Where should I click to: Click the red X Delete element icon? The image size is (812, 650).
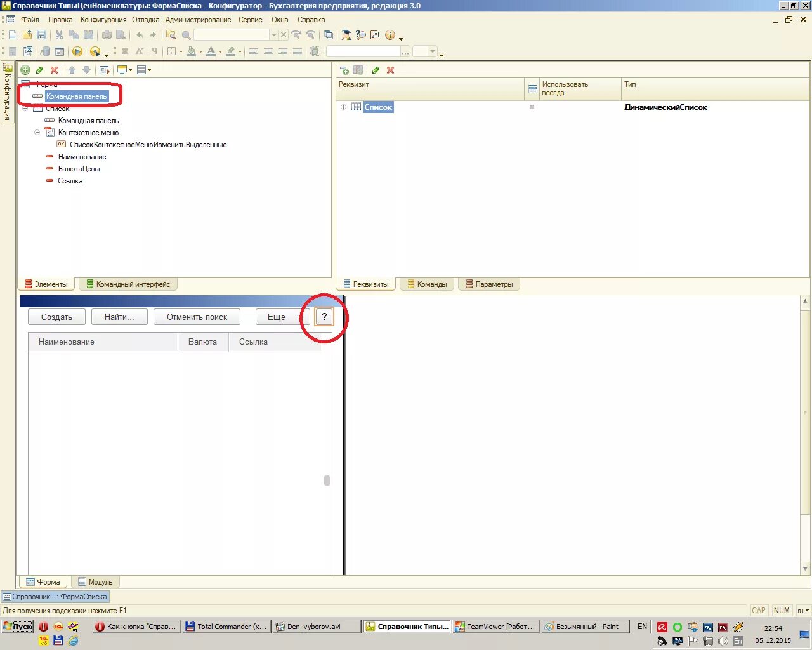[54, 70]
